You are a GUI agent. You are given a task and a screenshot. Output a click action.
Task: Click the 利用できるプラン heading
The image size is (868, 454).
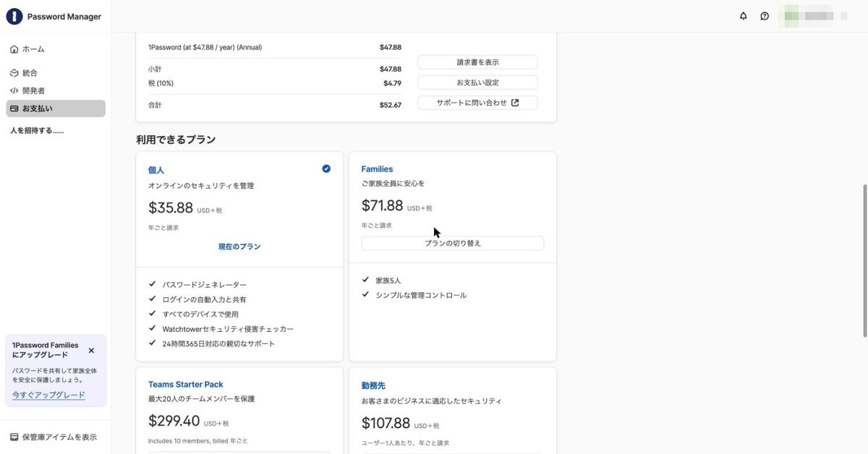(176, 140)
